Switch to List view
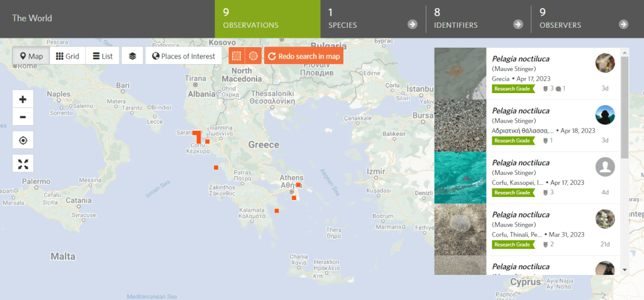Screen dimensions: 644x300 pos(103,56)
